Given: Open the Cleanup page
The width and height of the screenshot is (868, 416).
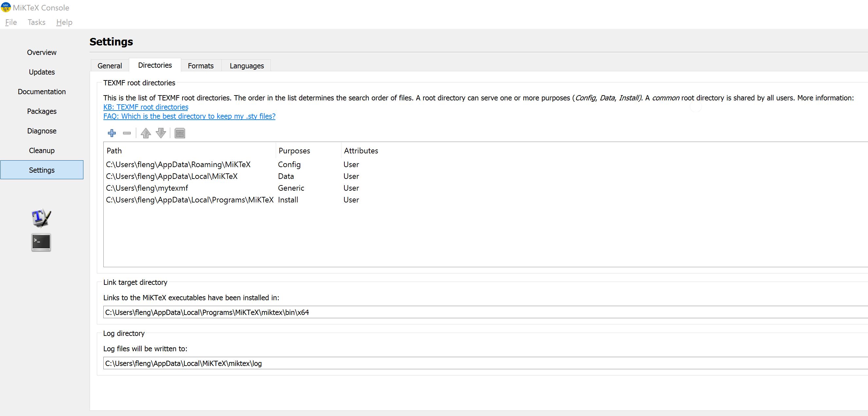Looking at the screenshot, I should [x=42, y=150].
